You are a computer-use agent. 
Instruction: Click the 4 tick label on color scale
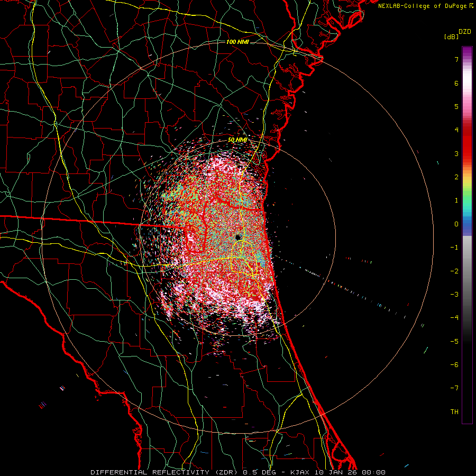(456, 130)
